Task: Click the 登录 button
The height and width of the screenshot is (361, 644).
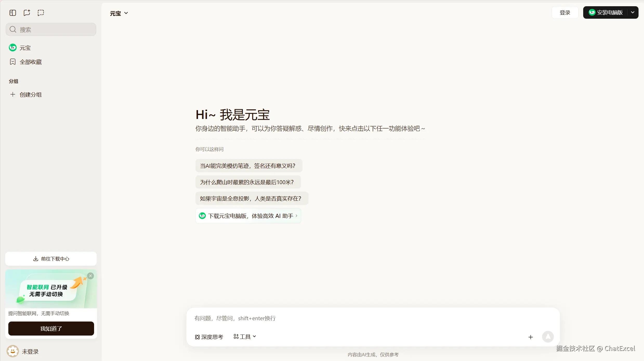Action: [x=565, y=12]
